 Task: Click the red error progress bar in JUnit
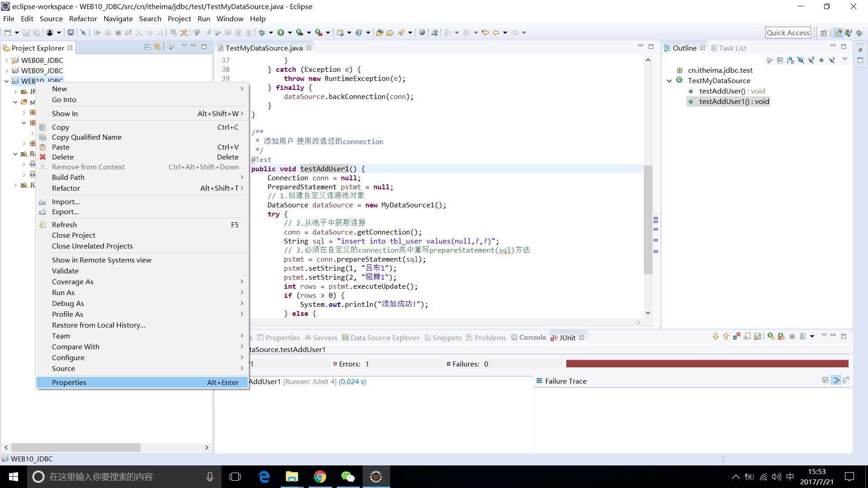[x=708, y=363]
